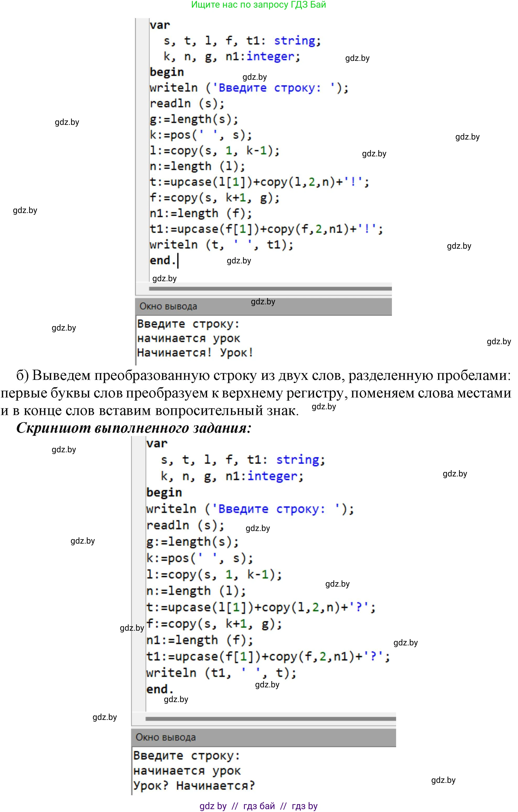Click the writeln ('Введите строку: ') statement

click(x=249, y=87)
